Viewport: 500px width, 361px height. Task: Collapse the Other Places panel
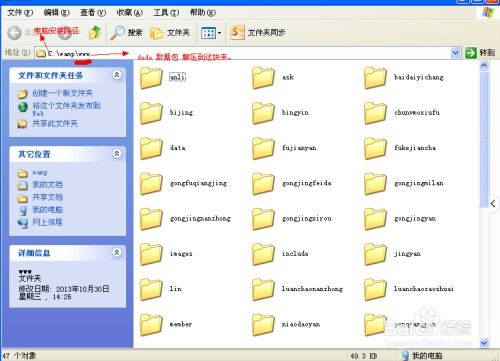pyautogui.click(x=117, y=154)
